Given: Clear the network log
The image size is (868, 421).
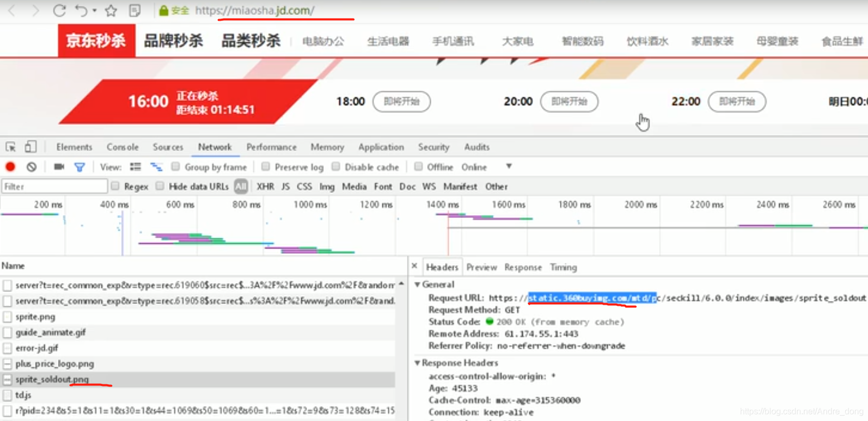Looking at the screenshot, I should tap(32, 167).
